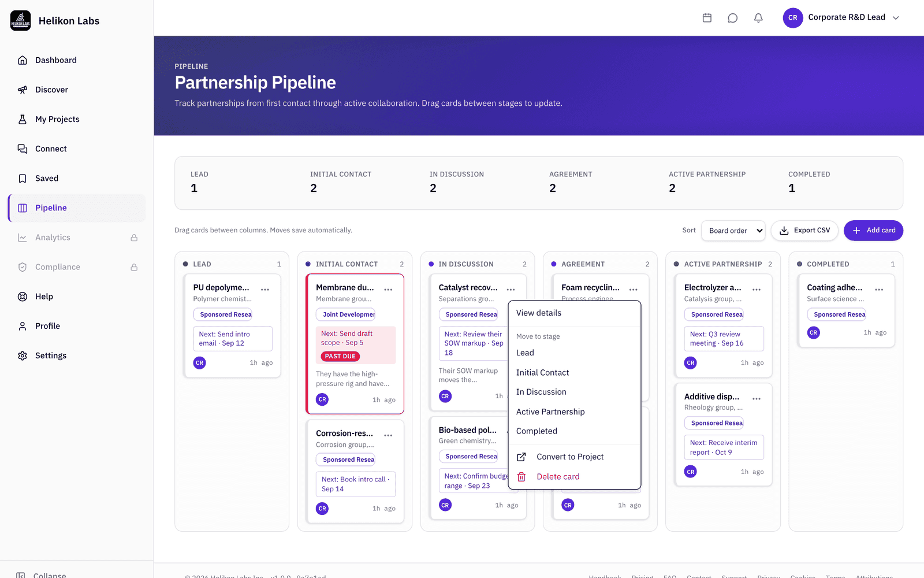Add a new card

873,231
